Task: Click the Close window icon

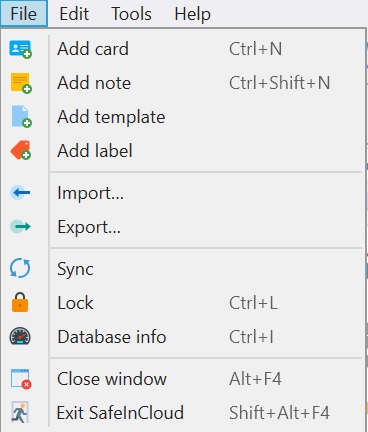Action: [21, 379]
